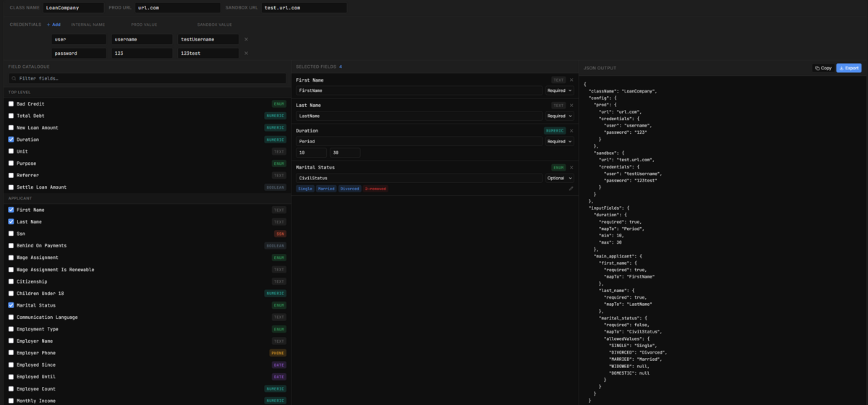Click the '2 removed' red tag

click(375, 189)
